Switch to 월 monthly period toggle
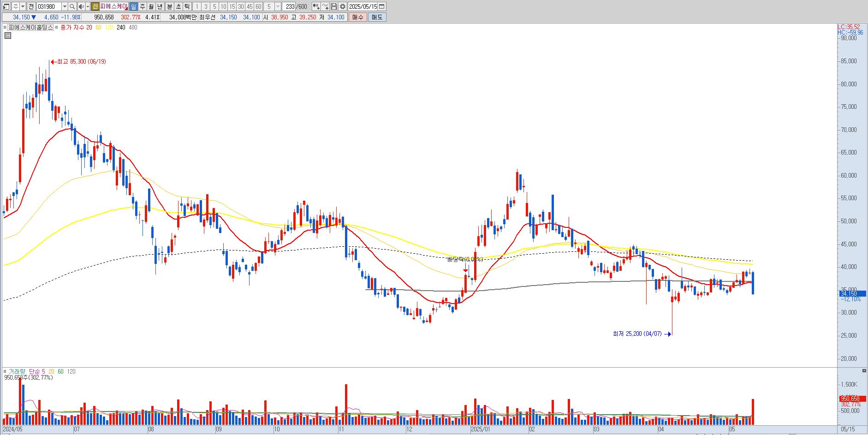 point(151,6)
